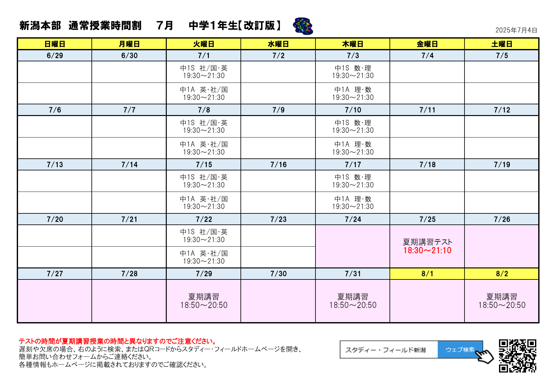Click 中1A 理・数 class on 7/10
The height and width of the screenshot is (392, 555).
tap(353, 148)
